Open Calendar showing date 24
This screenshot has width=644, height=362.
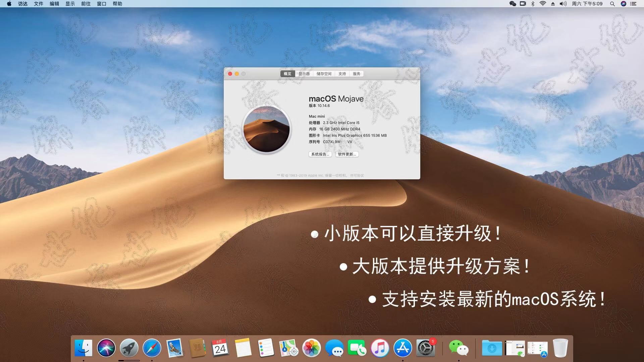(220, 348)
